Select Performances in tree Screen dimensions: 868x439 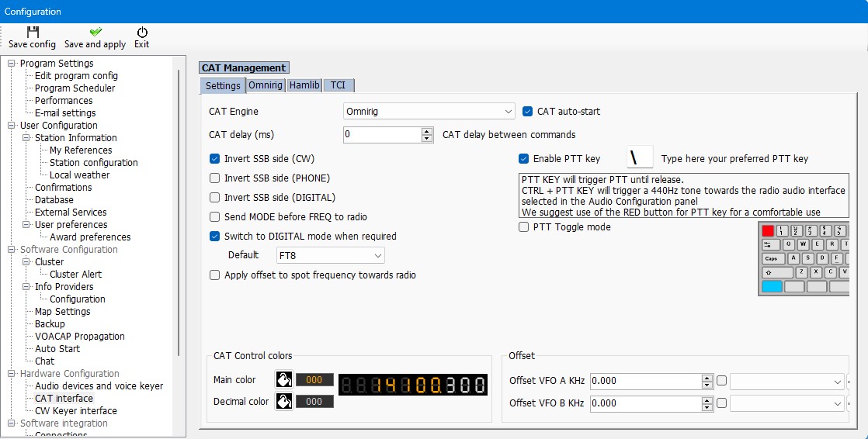(64, 101)
